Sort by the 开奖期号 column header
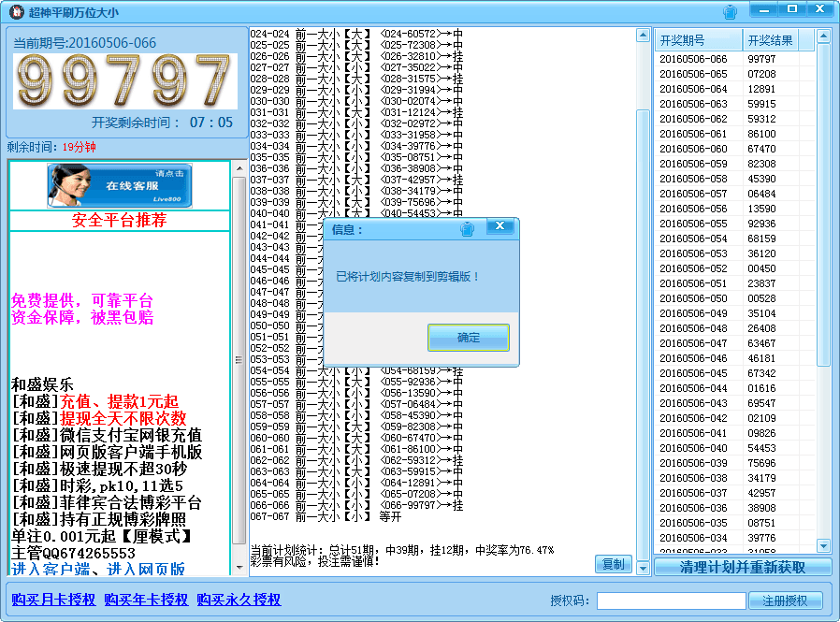This screenshot has width=840, height=622. pyautogui.click(x=698, y=40)
